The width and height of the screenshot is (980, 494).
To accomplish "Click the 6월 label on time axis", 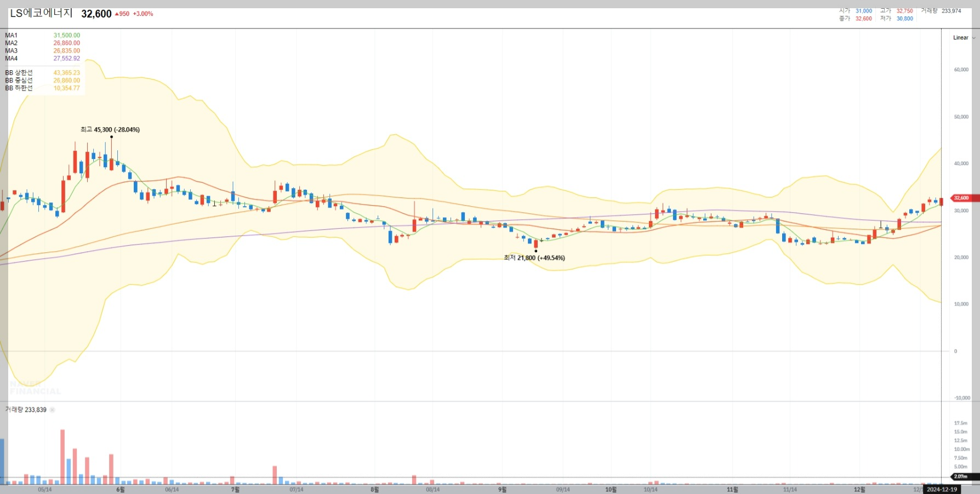I will (121, 490).
